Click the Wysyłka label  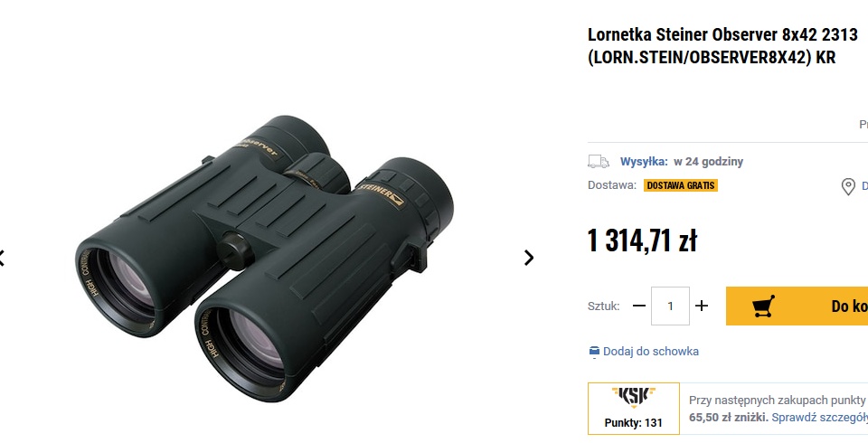[644, 162]
